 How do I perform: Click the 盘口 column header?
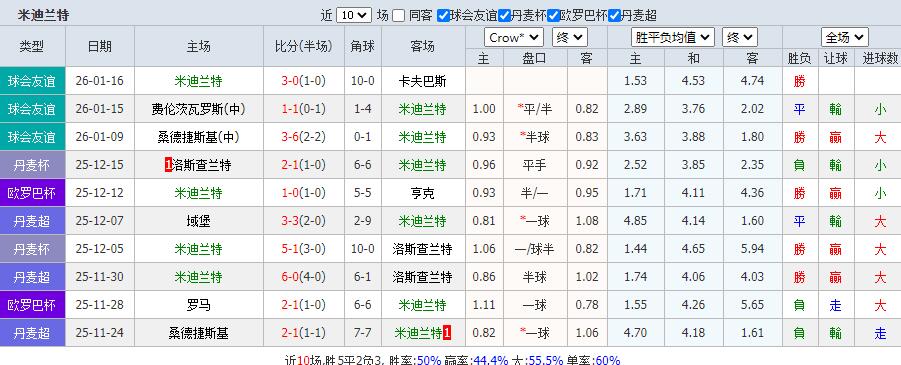click(x=535, y=59)
